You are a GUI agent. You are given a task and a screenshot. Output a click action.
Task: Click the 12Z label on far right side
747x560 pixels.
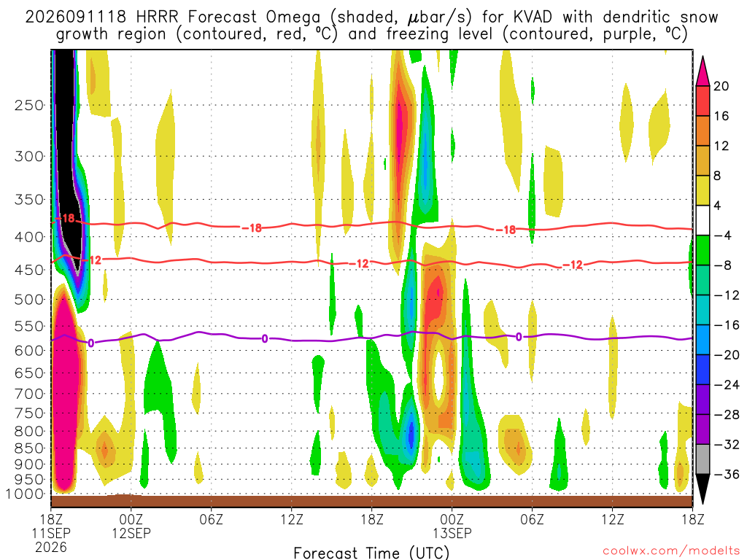point(612,519)
